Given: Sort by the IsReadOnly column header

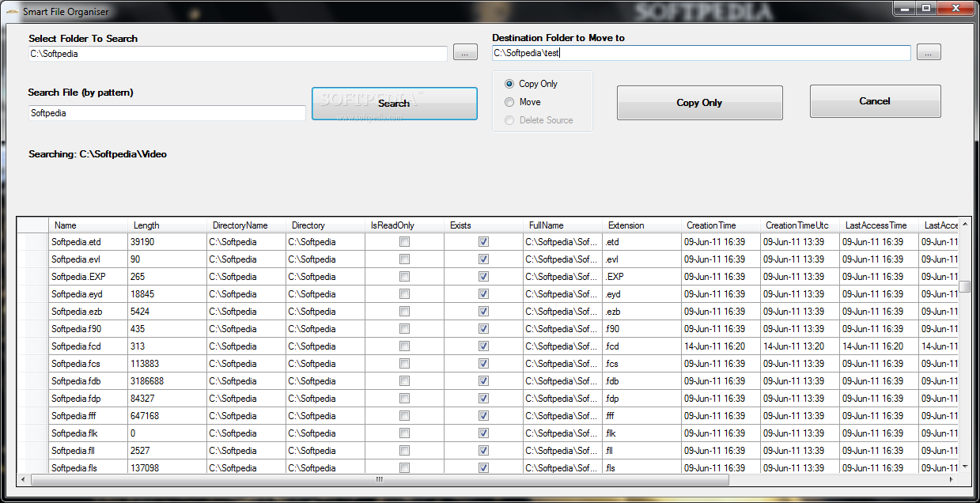Looking at the screenshot, I should tap(404, 225).
